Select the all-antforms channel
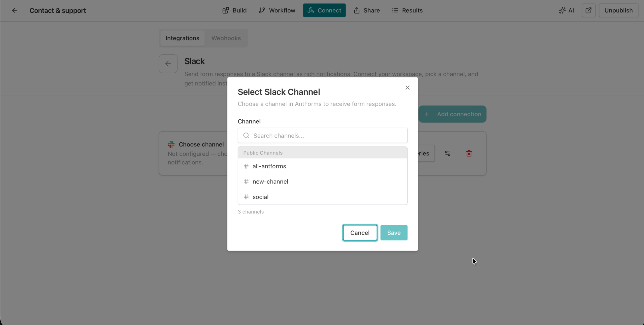Viewport: 644px width, 325px height. (x=269, y=166)
